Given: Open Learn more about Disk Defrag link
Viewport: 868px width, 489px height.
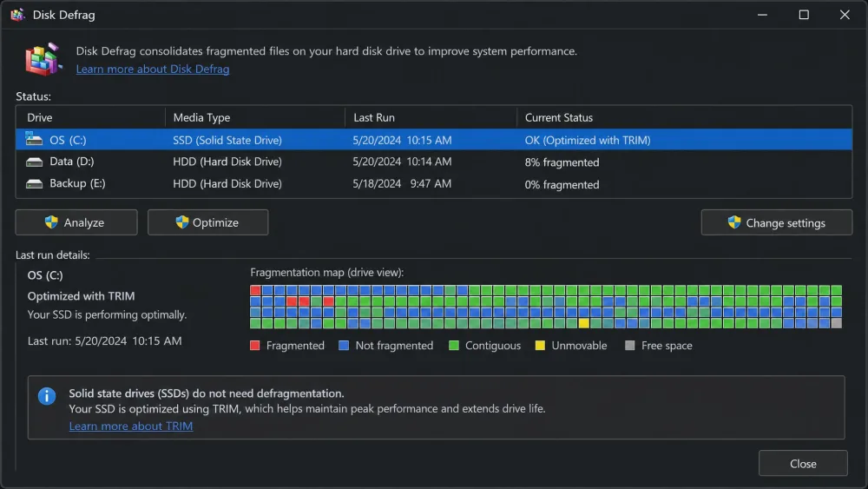Looking at the screenshot, I should pyautogui.click(x=153, y=69).
